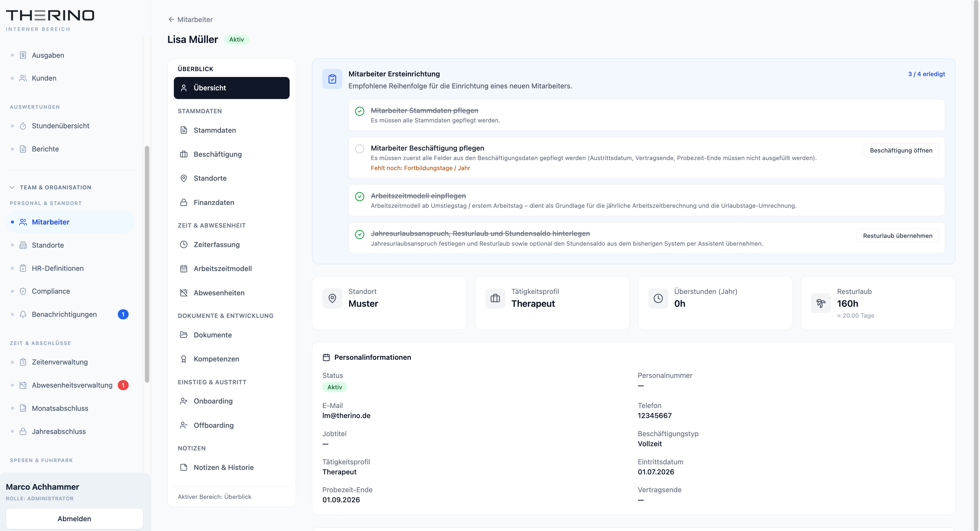
Task: Click the Beschäftigung öffnen button
Action: tap(901, 151)
